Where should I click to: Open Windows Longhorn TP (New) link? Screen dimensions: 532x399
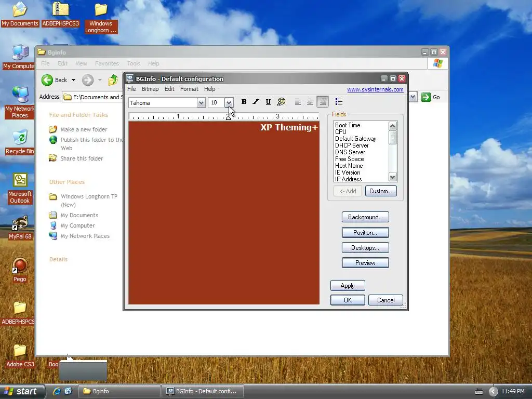coord(89,201)
